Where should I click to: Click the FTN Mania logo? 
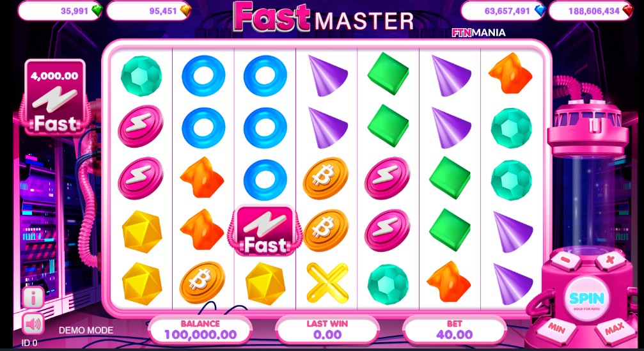click(478, 33)
